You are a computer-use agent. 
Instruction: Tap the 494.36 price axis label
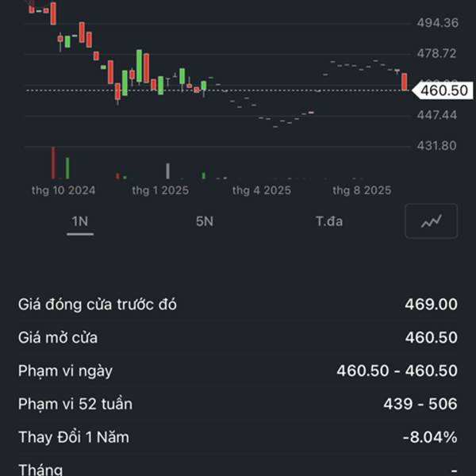coord(438,23)
